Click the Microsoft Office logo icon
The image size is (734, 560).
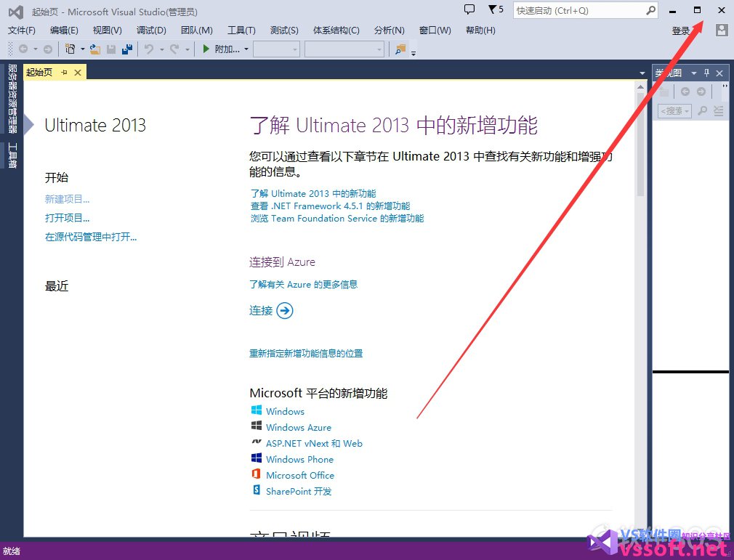pos(256,474)
